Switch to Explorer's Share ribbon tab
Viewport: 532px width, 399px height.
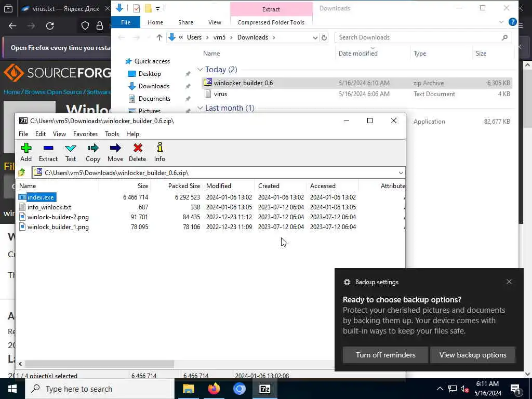tap(185, 22)
